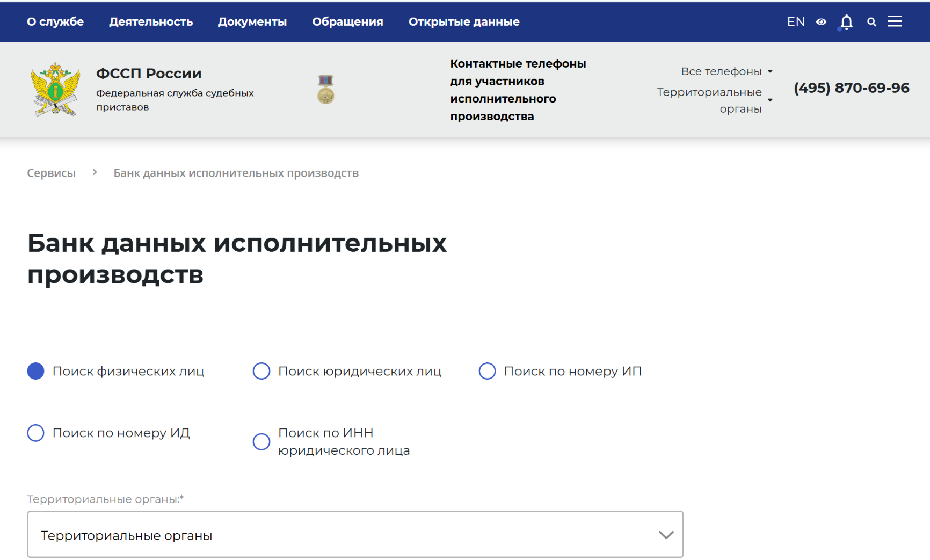Choose "Поиск по номеру ИП" option
Screen dimensions: 930x560
point(487,371)
